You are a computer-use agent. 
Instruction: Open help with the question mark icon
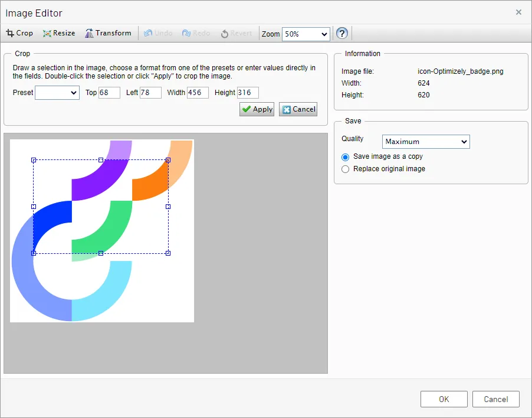[341, 33]
